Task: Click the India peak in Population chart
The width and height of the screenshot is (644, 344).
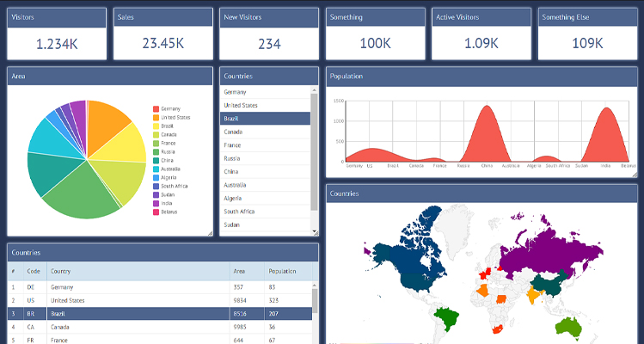Action: point(606,133)
